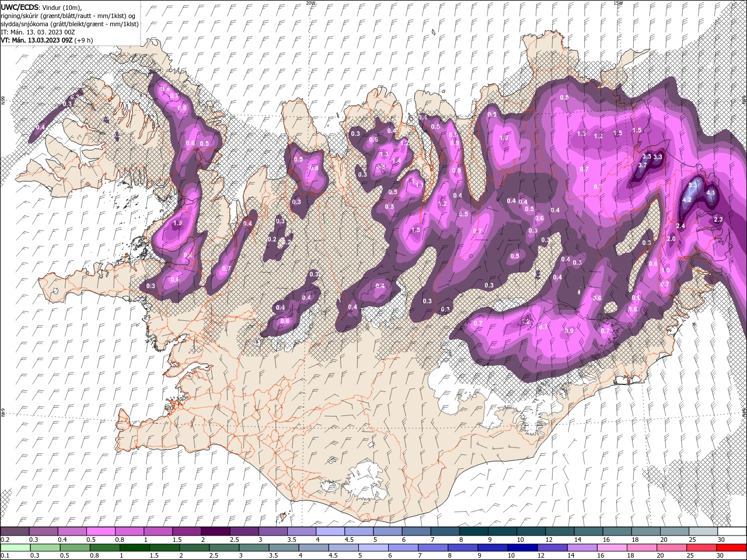Screen dimensions: 747x560
Task: Click the 3.7 value label on the map
Action: (643, 166)
